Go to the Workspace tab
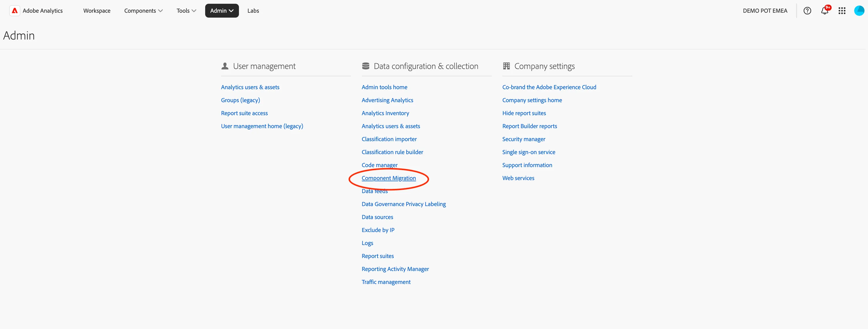This screenshot has height=329, width=868. pyautogui.click(x=97, y=11)
